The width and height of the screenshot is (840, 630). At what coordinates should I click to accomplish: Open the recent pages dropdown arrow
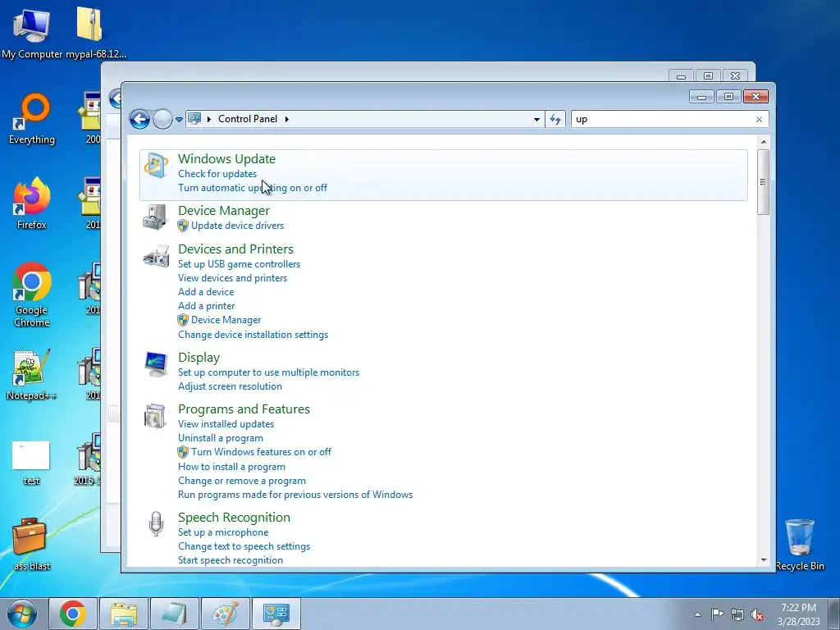[179, 119]
